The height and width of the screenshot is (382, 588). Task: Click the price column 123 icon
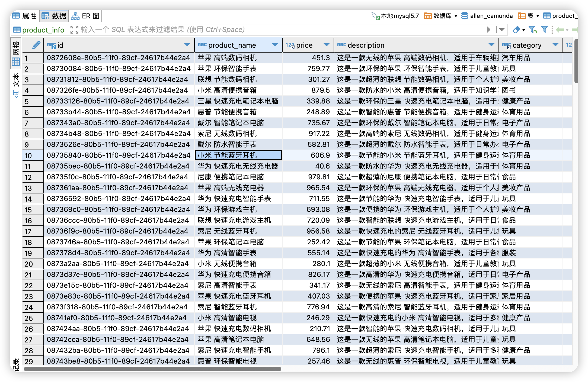click(x=290, y=45)
